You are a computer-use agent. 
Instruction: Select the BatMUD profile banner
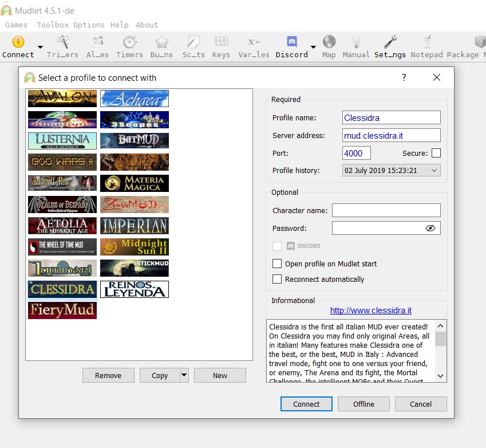click(135, 141)
